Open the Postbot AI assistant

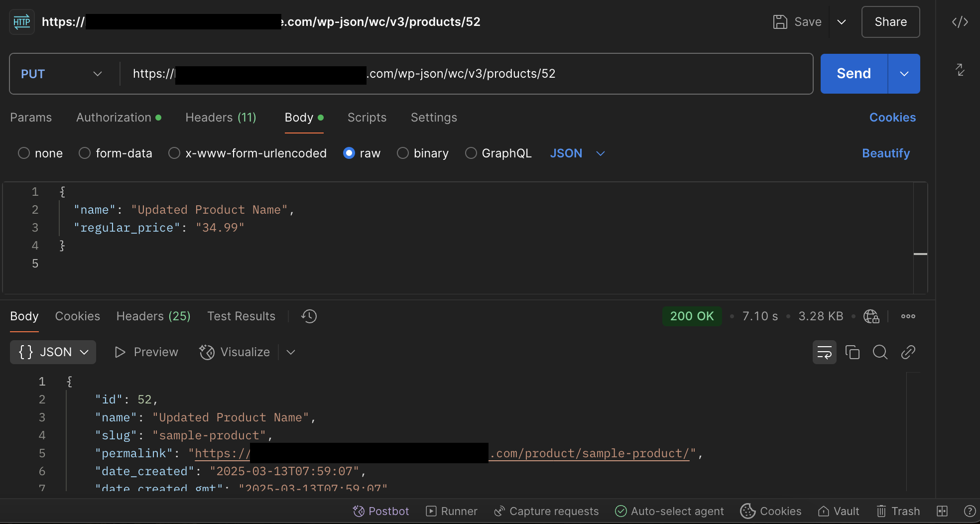(x=381, y=511)
